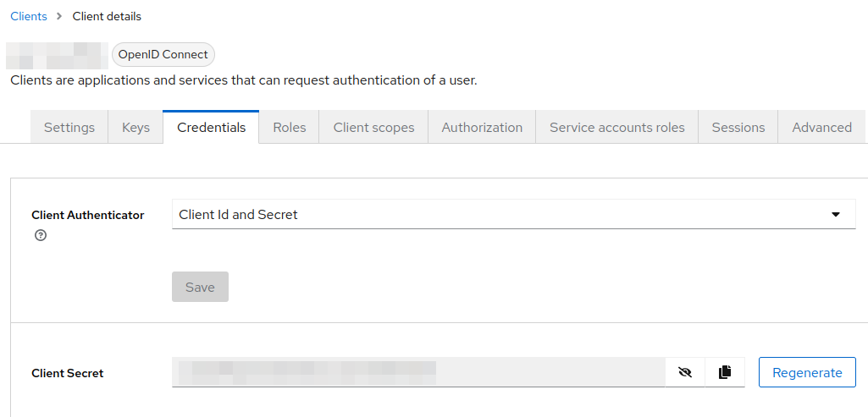Toggle client secret visibility eye icon

(685, 372)
